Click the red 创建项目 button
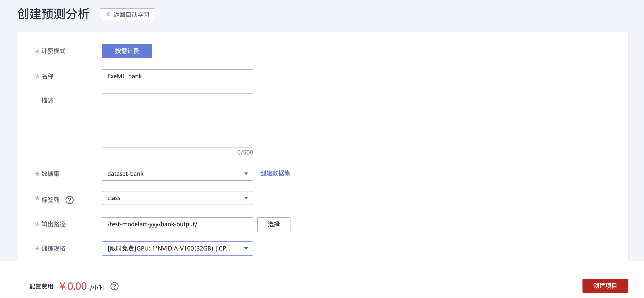The height and width of the screenshot is (298, 644). coord(605,286)
